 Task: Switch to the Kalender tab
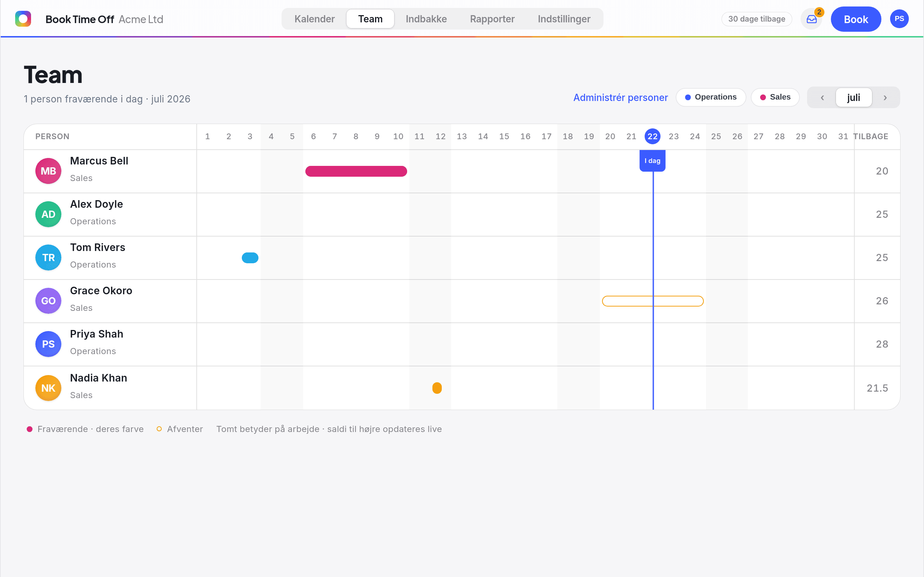tap(315, 19)
